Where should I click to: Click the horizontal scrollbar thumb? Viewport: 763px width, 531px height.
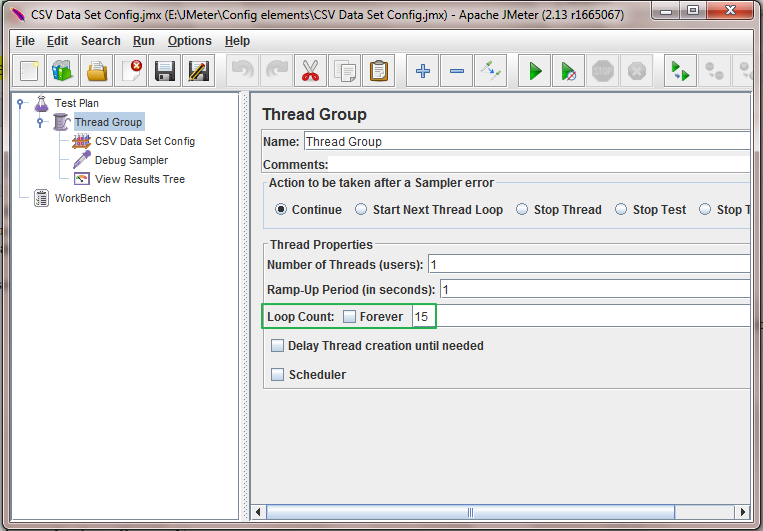[x=470, y=512]
